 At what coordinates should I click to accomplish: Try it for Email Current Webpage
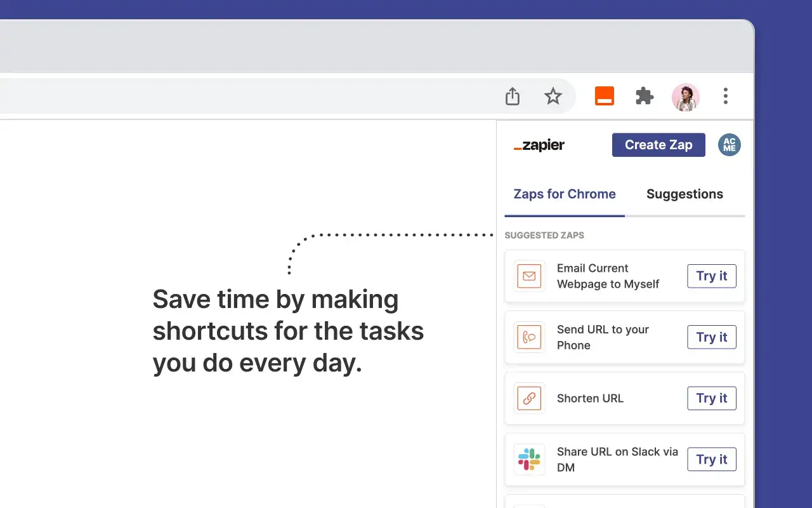[x=711, y=276]
